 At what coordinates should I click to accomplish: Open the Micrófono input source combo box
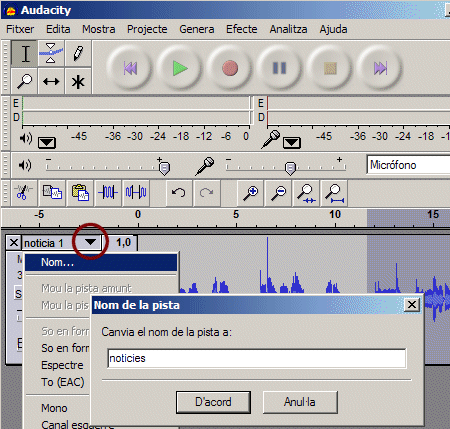[408, 165]
